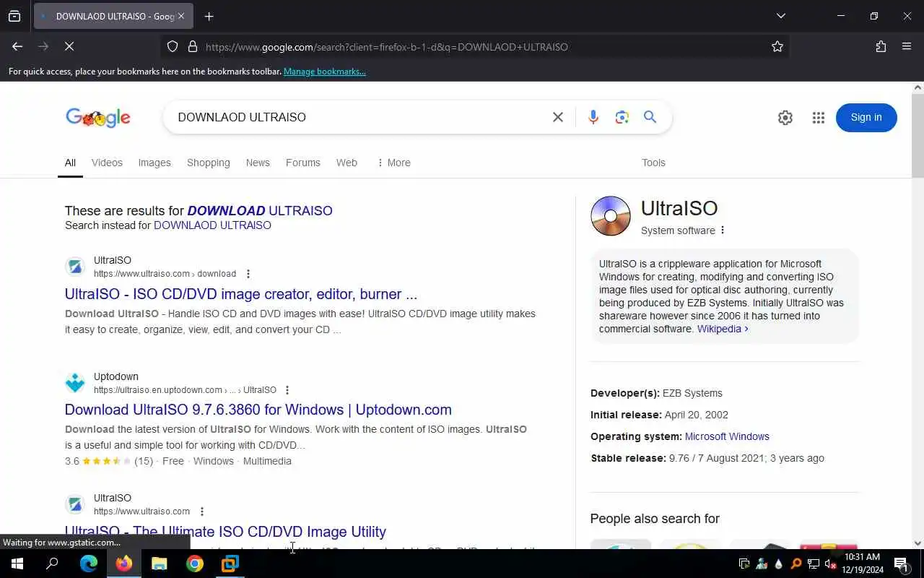The width and height of the screenshot is (924, 578).
Task: Search instead for DOWNLAOD ULTRAISO
Action: [x=212, y=225]
